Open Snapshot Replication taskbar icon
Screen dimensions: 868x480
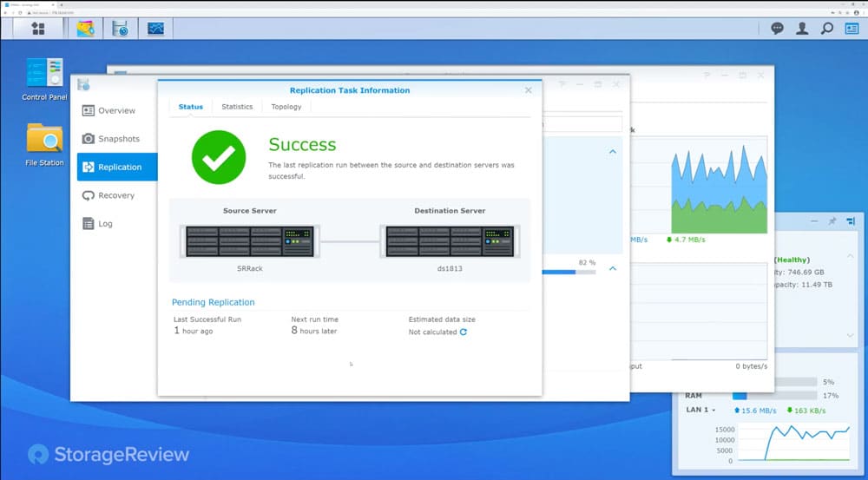tap(120, 29)
